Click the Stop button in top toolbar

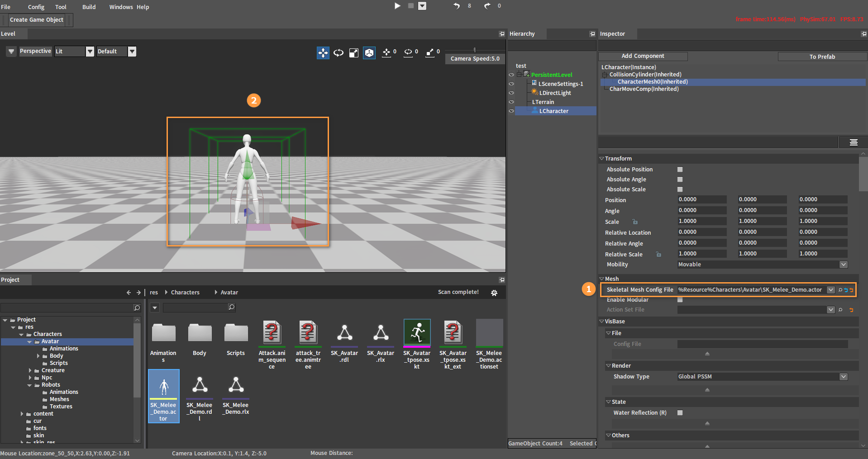411,6
